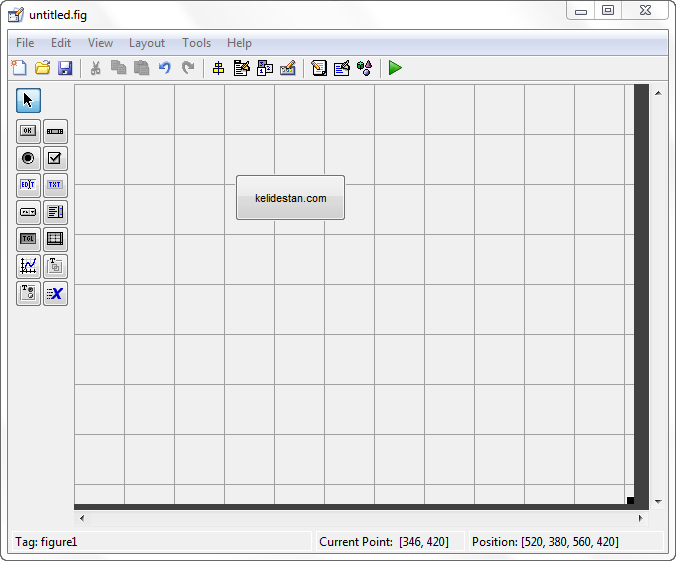Click the untitled.fig title bar icon

point(16,15)
